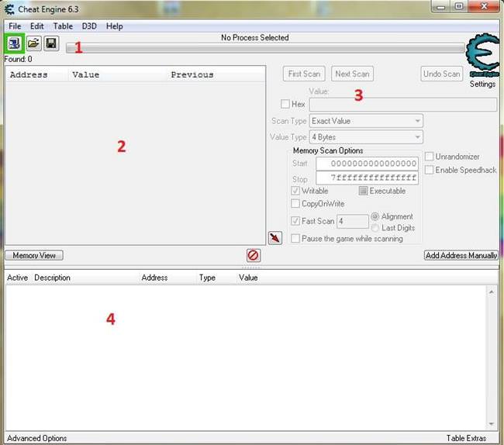Click the Start address field
Viewport: 504px width, 445px height.
click(x=367, y=164)
